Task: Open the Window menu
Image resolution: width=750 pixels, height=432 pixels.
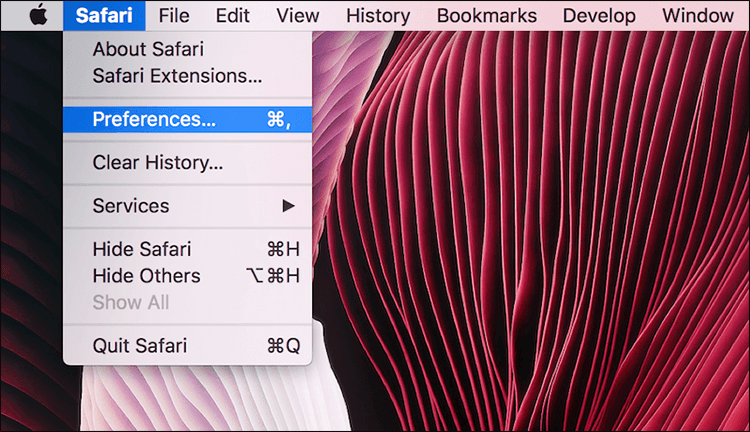Action: [x=697, y=15]
